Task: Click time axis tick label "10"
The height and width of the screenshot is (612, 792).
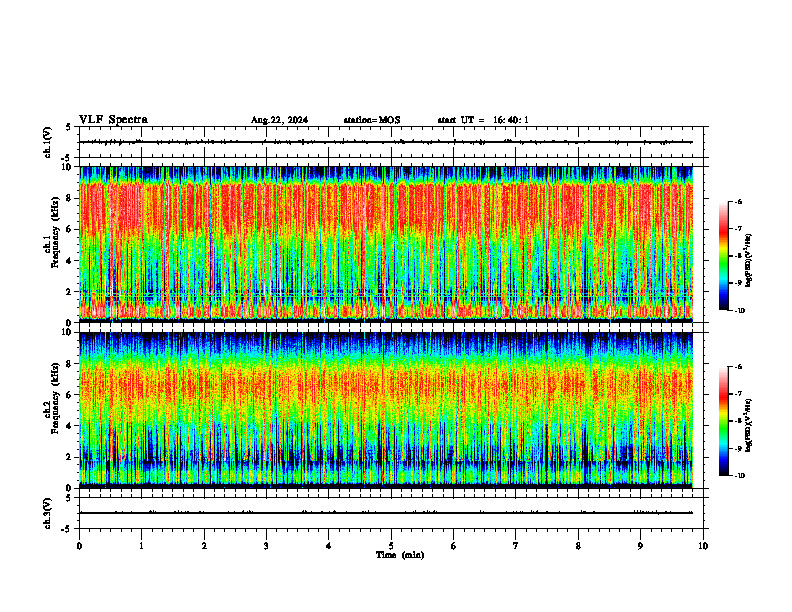Action: tap(703, 546)
